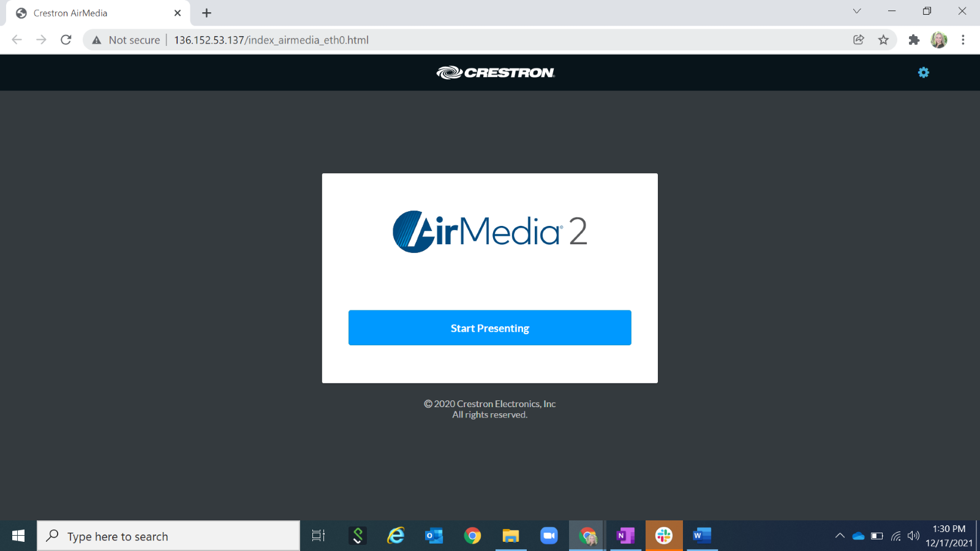Open OneDrive cloud tray icon
Screen dimensions: 980x551
click(x=858, y=536)
